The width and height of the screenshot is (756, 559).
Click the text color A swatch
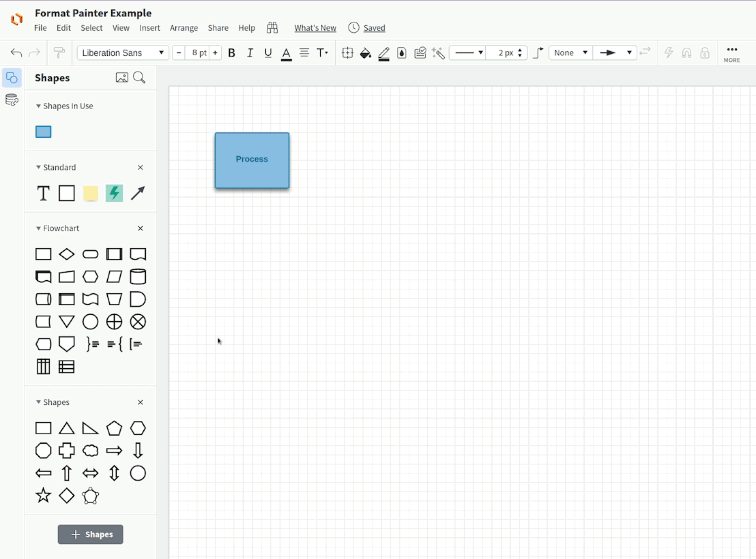click(x=286, y=53)
